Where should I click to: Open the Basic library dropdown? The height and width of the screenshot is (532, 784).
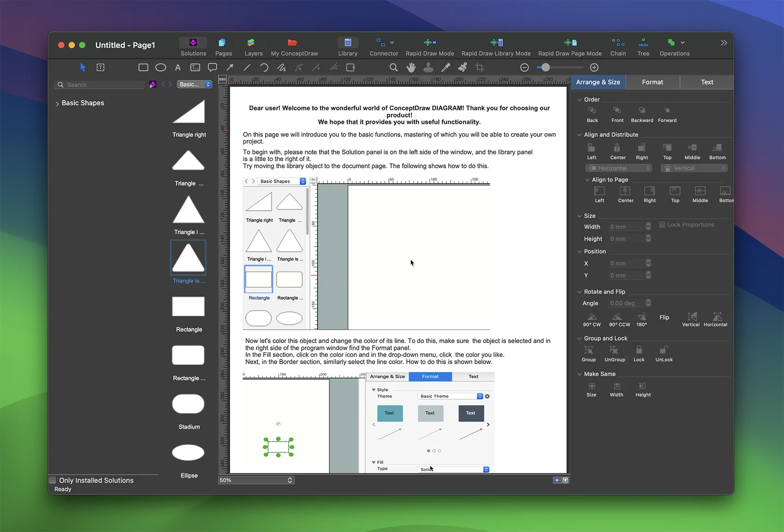[195, 84]
